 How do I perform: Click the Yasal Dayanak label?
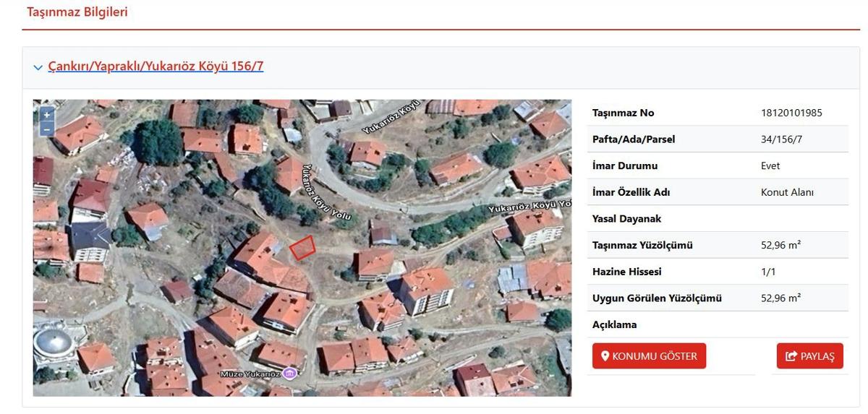click(x=626, y=219)
